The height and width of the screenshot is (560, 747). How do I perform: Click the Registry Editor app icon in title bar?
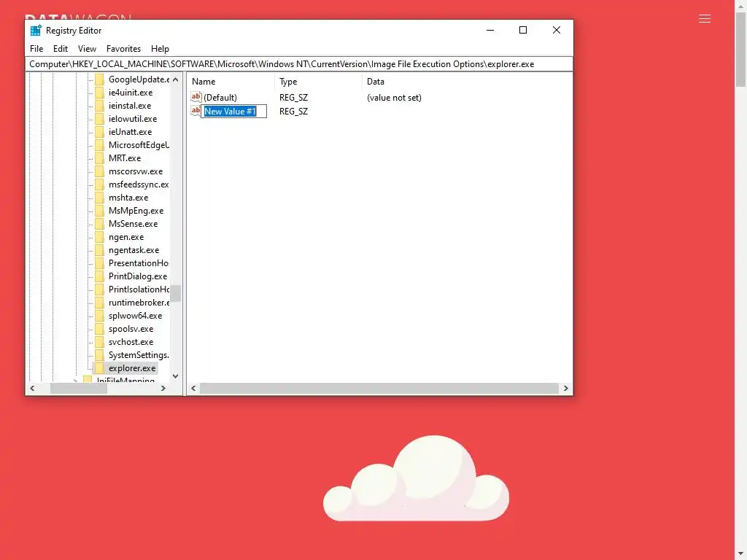(x=36, y=31)
